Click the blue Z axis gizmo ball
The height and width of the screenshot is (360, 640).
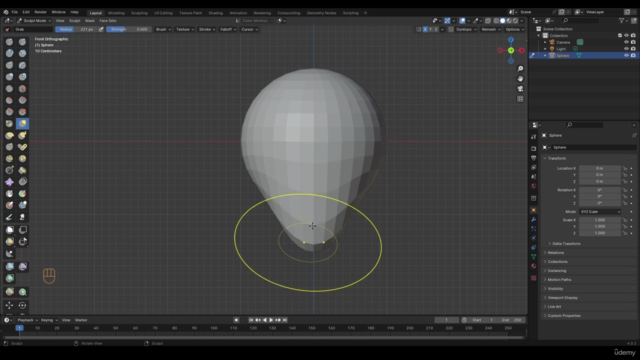pos(511,40)
